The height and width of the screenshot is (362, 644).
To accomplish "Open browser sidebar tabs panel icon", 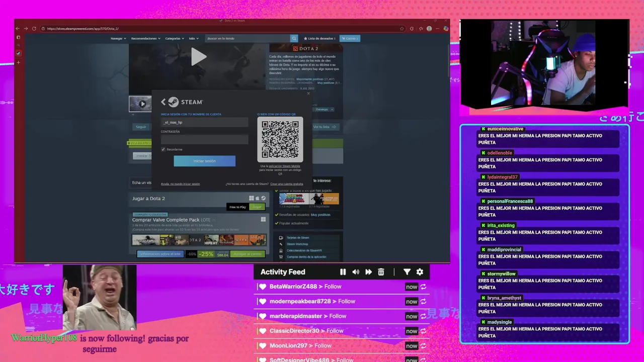I will tap(19, 37).
